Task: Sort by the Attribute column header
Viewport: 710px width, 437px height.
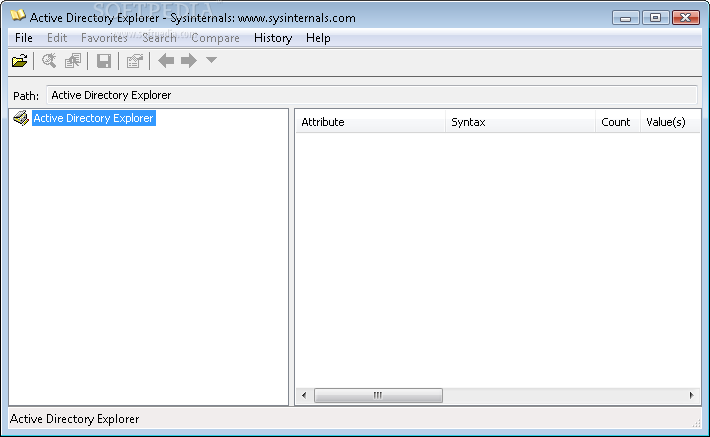Action: click(370, 122)
